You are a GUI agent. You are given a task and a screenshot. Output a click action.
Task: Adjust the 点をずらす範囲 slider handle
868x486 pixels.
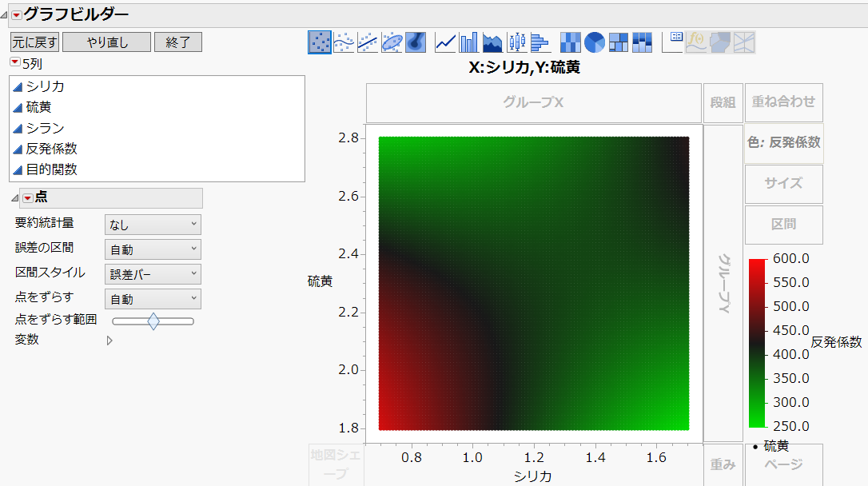pyautogui.click(x=153, y=321)
